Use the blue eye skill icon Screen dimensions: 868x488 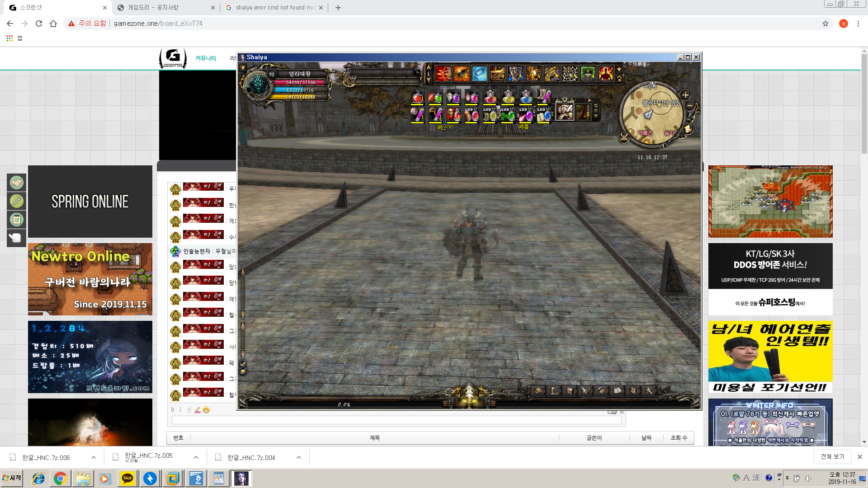[480, 74]
